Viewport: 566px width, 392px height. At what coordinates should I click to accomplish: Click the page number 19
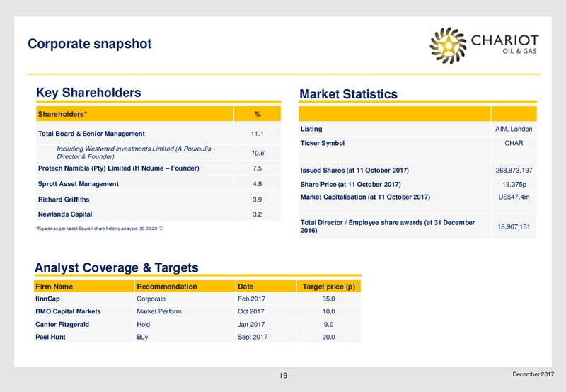tap(283, 376)
